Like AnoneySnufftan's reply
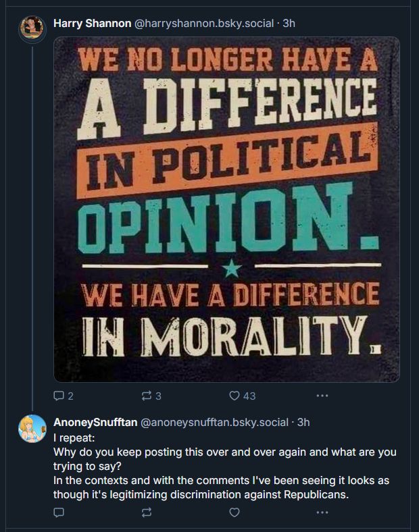 pyautogui.click(x=235, y=512)
